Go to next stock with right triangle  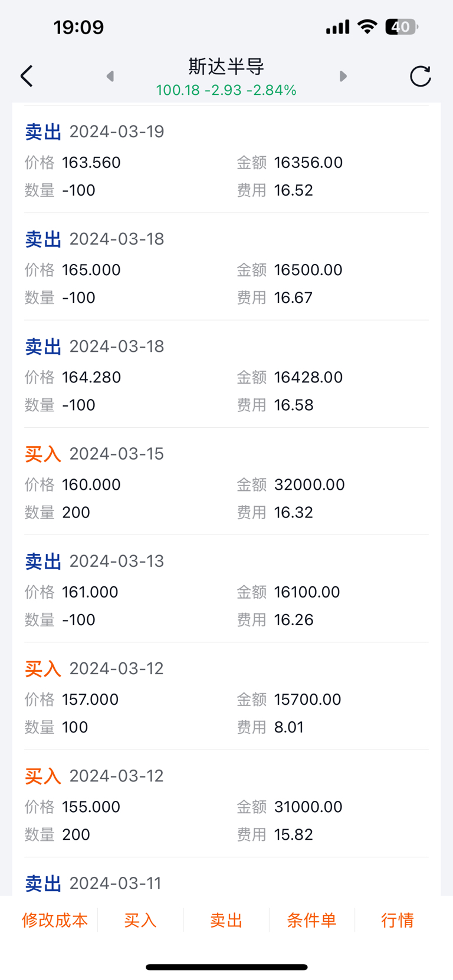click(x=343, y=76)
